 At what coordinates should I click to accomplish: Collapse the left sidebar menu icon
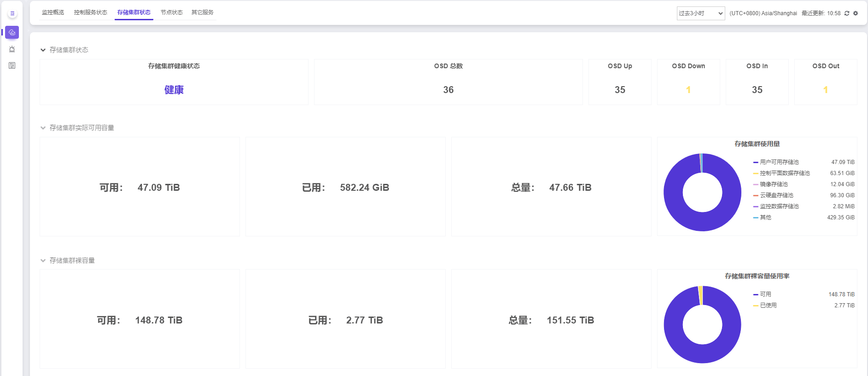point(12,14)
